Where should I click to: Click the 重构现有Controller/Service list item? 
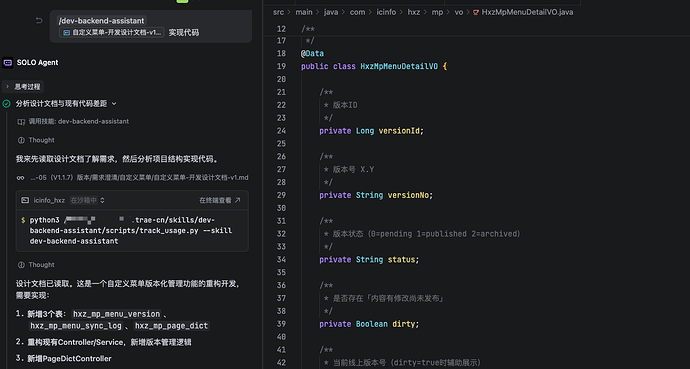[109, 342]
